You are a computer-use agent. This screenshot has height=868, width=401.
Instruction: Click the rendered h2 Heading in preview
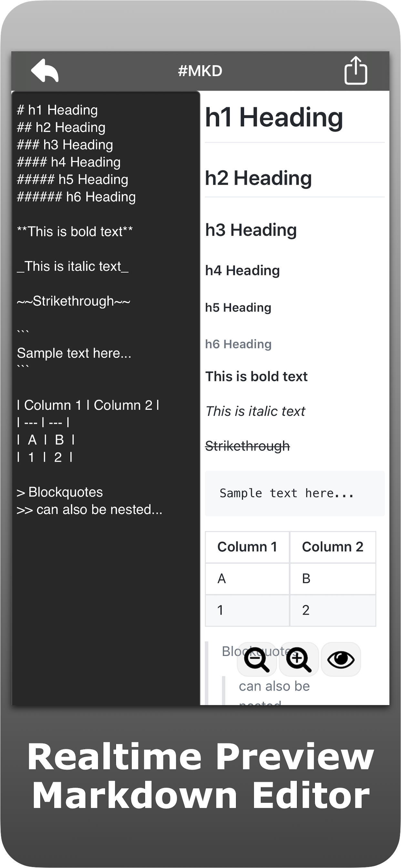click(x=259, y=178)
